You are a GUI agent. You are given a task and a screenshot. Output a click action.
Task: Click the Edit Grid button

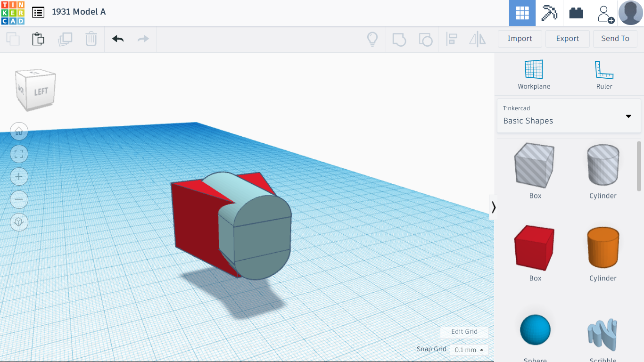464,332
